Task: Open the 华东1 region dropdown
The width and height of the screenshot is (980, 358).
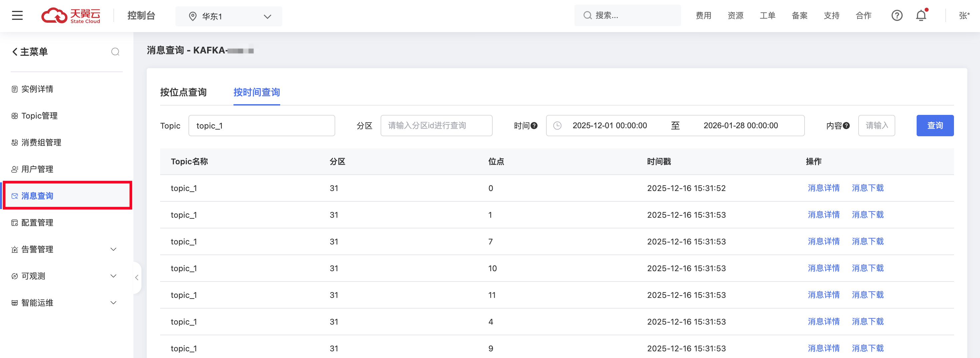Action: point(228,16)
